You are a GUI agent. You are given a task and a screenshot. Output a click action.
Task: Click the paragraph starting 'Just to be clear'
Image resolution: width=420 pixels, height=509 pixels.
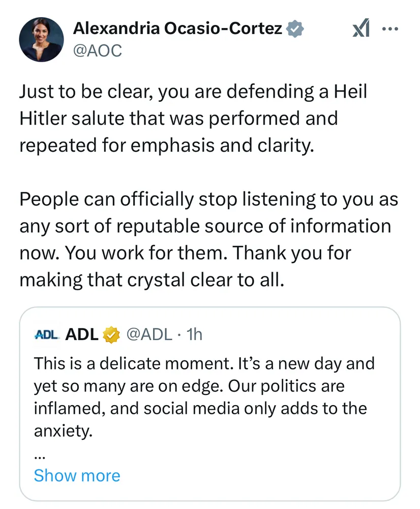tap(193, 118)
